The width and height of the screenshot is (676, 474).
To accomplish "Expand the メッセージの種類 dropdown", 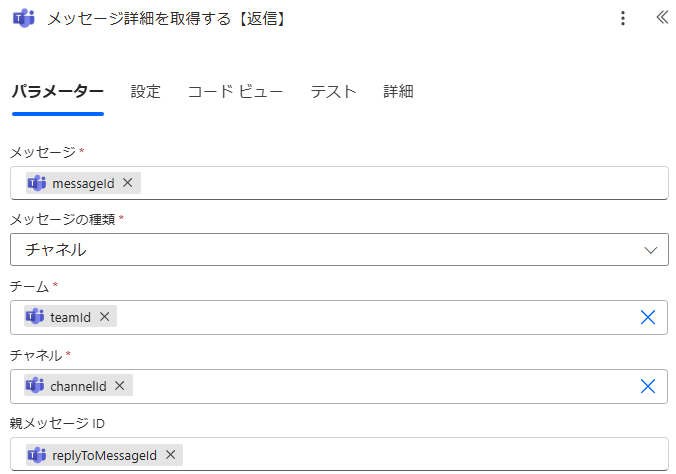I will [339, 250].
